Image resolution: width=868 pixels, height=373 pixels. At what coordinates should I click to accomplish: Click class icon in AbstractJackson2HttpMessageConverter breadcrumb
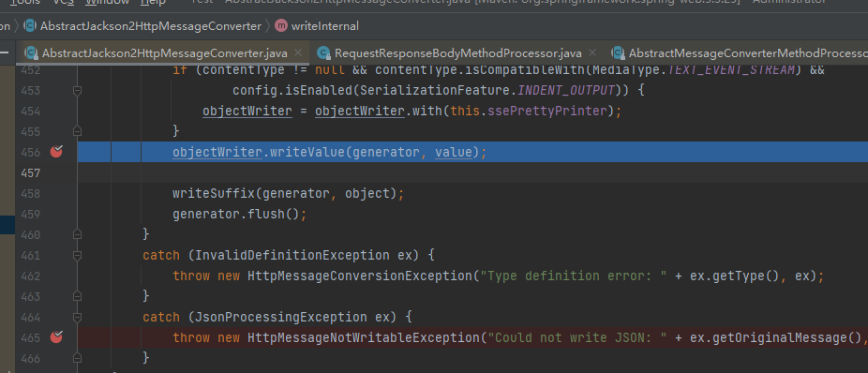coord(30,25)
